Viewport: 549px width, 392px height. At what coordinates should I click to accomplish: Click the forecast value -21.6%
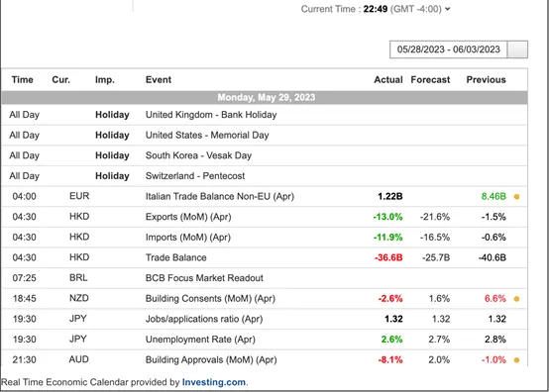point(435,217)
